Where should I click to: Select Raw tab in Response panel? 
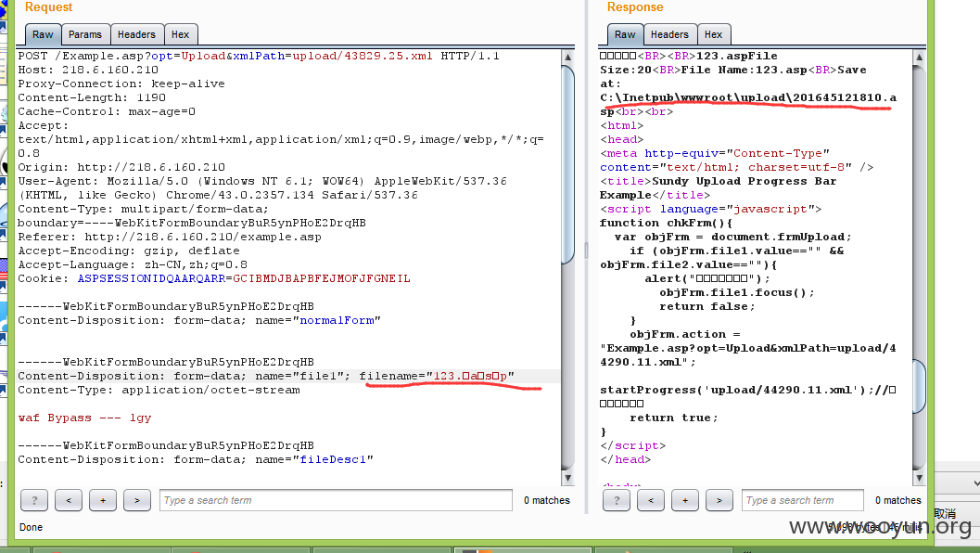624,34
